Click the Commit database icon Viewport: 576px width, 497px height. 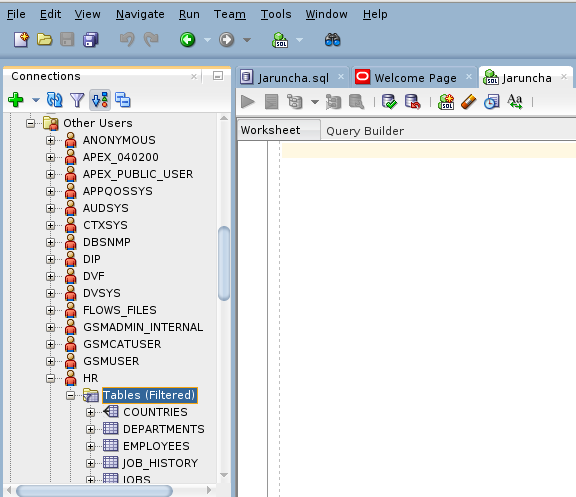[389, 102]
